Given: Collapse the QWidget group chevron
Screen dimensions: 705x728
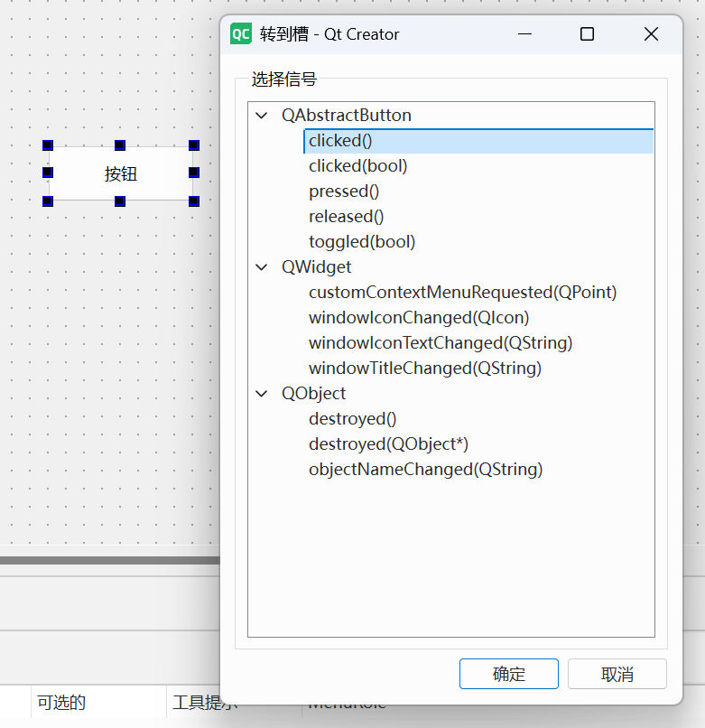Looking at the screenshot, I should tap(262, 267).
